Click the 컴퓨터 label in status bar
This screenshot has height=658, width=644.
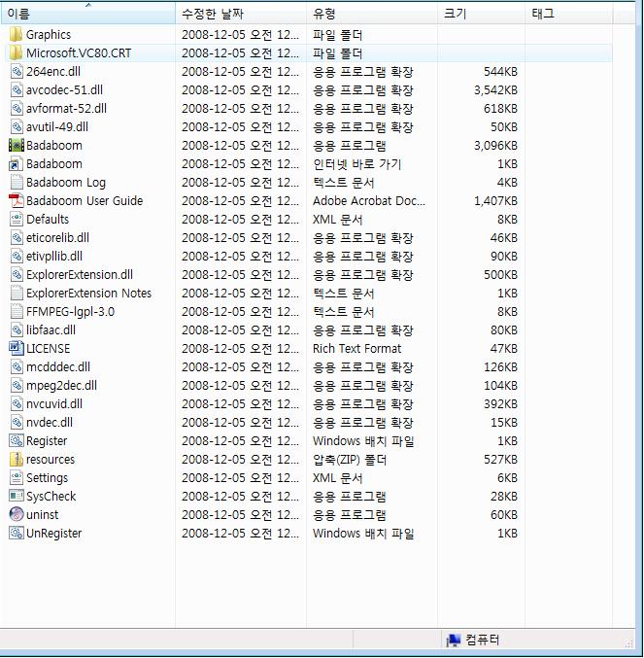coord(482,640)
